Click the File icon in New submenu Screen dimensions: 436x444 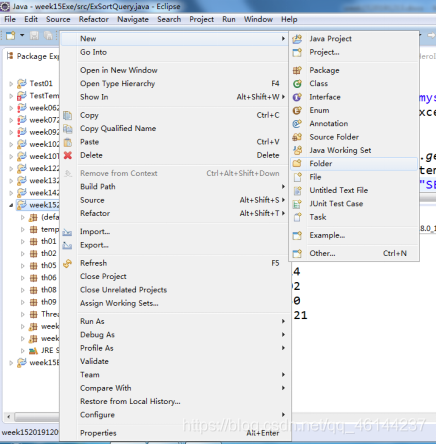click(297, 177)
